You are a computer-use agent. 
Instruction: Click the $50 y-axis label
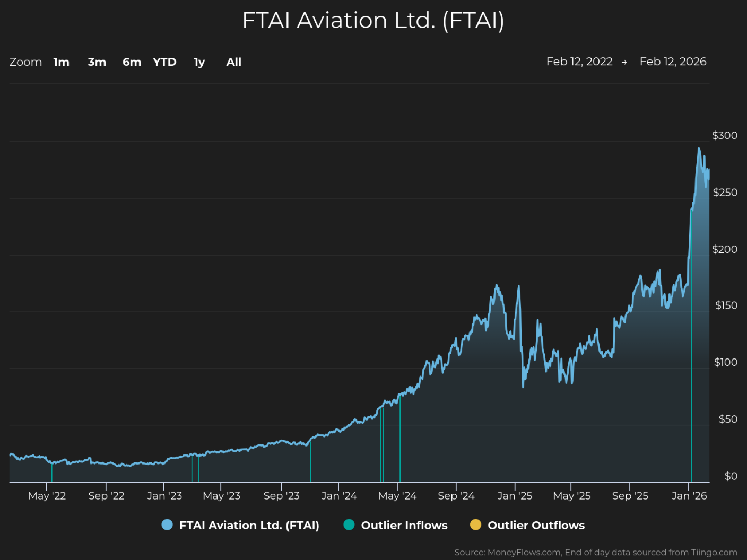pos(728,419)
